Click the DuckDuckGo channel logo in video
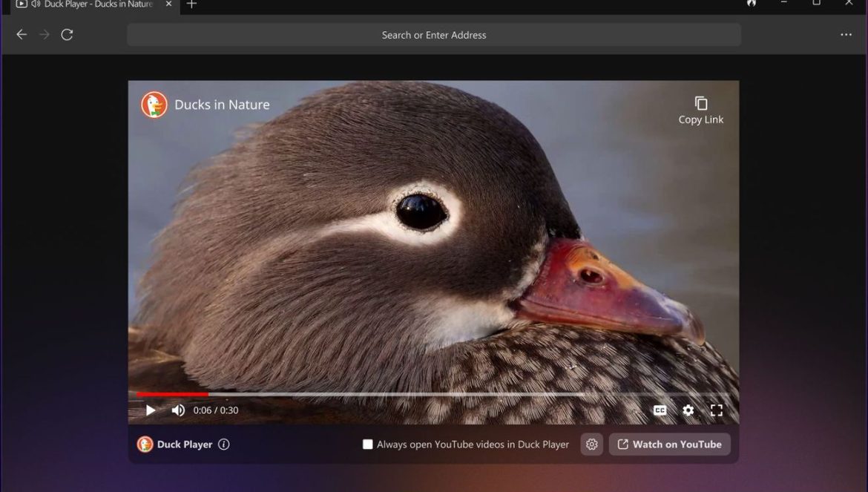 154,105
